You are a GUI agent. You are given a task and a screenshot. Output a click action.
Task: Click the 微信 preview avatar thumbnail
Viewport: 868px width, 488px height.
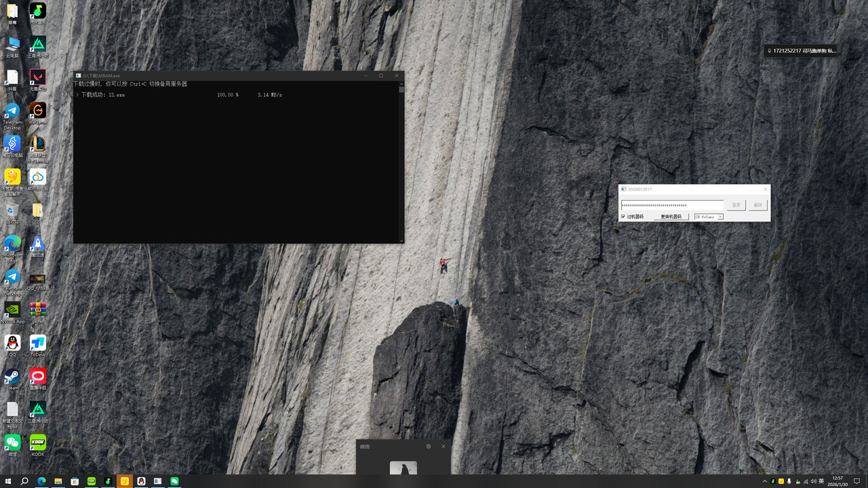pyautogui.click(x=403, y=468)
